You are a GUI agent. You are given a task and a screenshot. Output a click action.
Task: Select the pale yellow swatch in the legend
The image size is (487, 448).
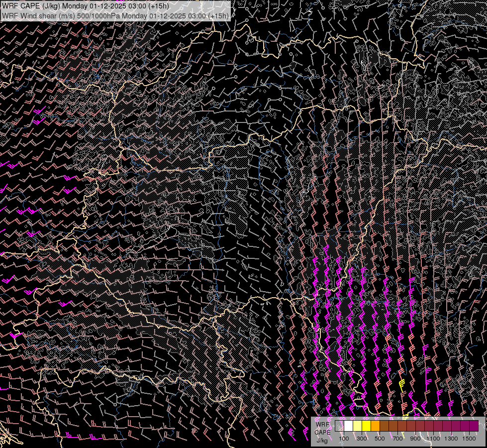[x=358, y=426]
